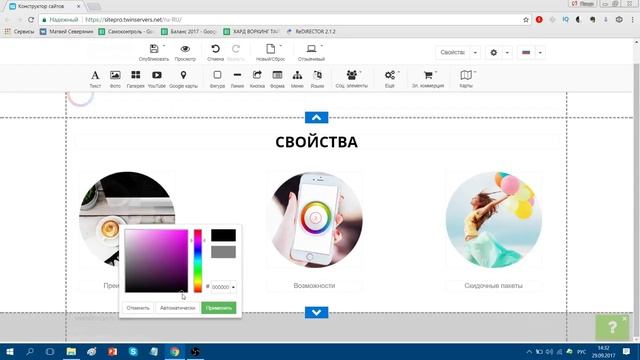Image resolution: width=640 pixels, height=360 pixels.
Task: Select the coffee cup circular image
Action: coord(127,220)
